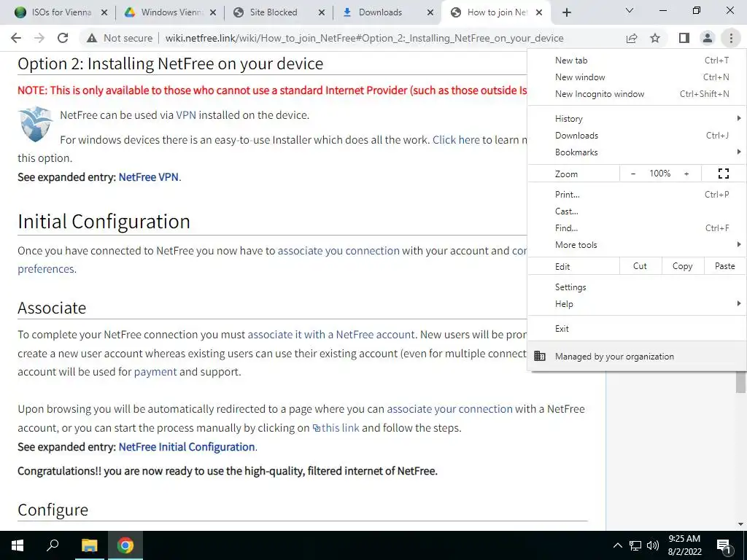Viewport: 747px width, 560px height.
Task: Select Print... in the menu
Action: (637, 194)
